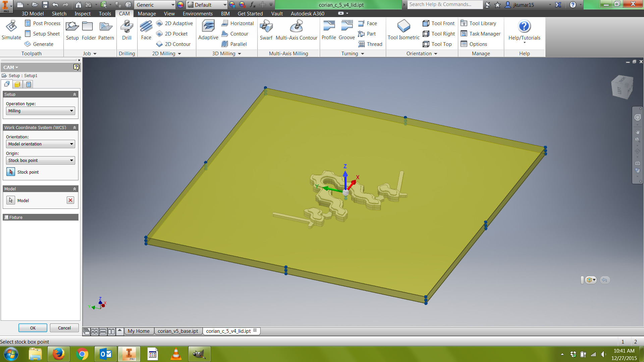Viewport: 644px width, 362px height.
Task: Switch to Tool Top orientation
Action: coord(437,44)
